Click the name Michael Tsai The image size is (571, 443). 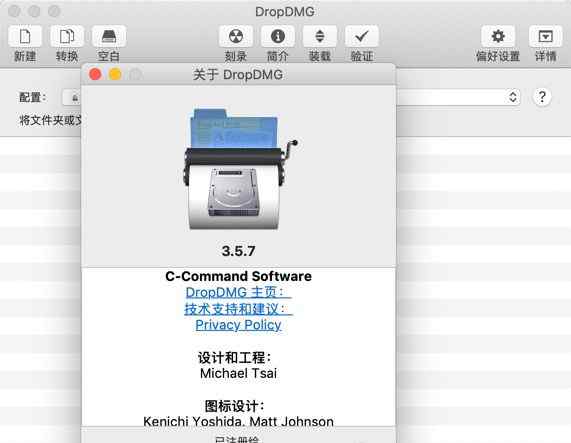click(x=239, y=373)
